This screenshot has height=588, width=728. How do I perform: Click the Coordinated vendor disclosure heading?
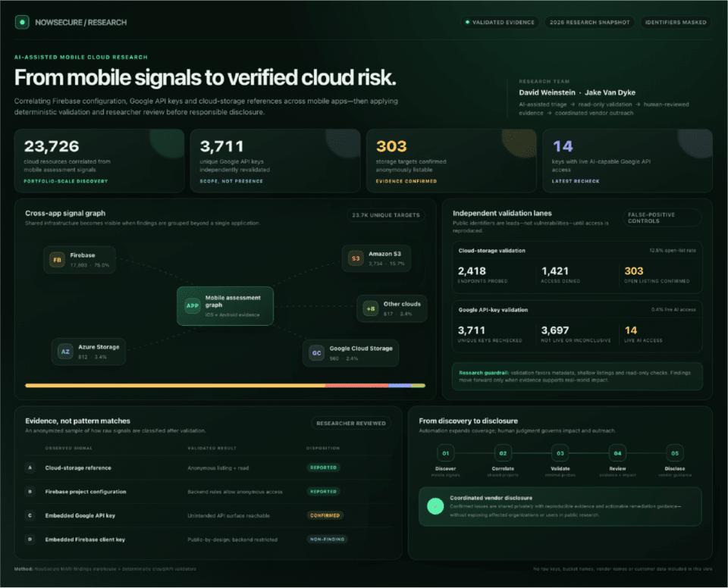(491, 498)
